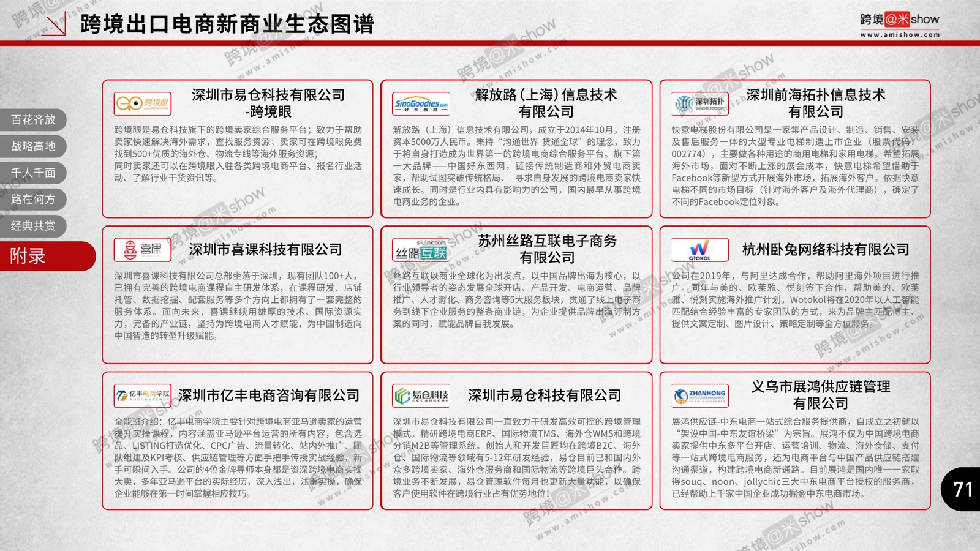Select the 经典共赏 tab
The width and height of the screenshot is (980, 551).
coord(33,226)
